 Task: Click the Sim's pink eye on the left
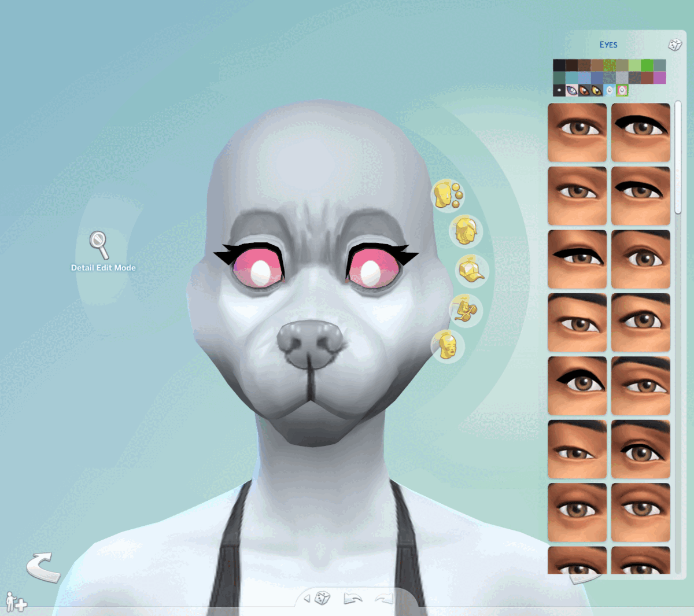click(x=259, y=269)
